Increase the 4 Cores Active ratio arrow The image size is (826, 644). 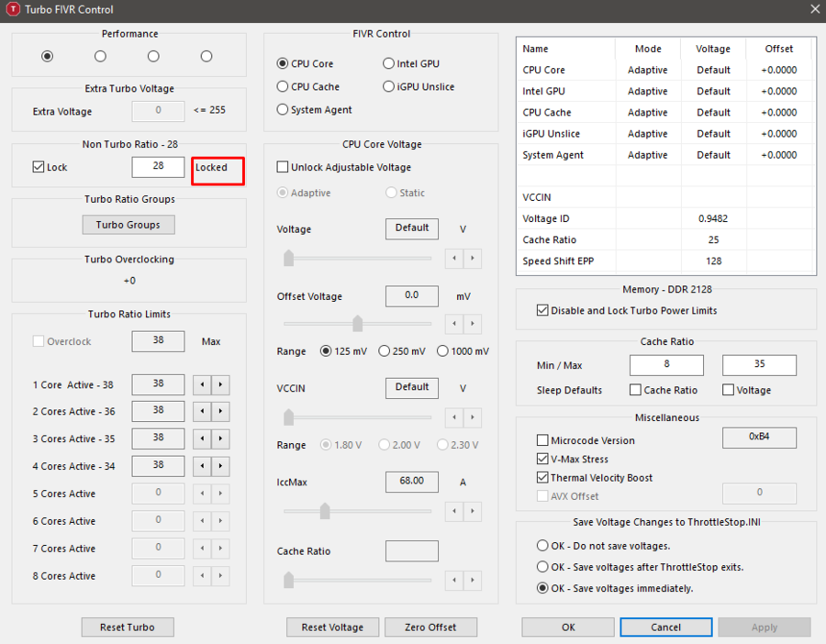[x=220, y=466]
